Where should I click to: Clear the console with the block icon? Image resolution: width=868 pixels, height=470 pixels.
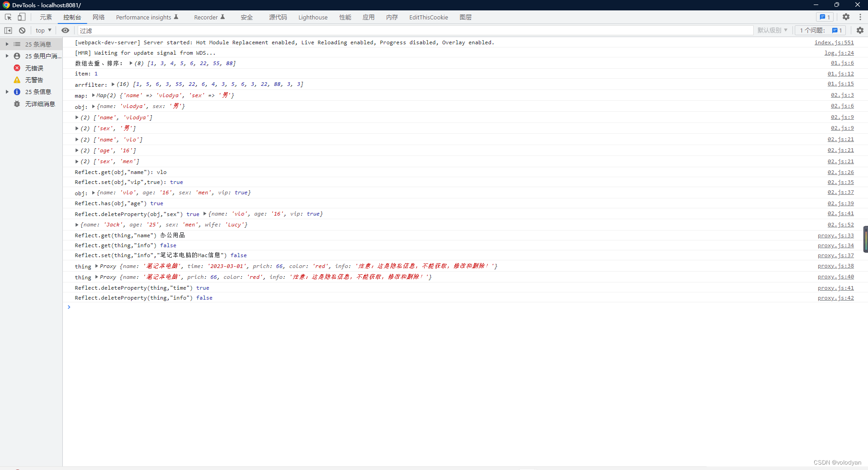[x=22, y=30]
